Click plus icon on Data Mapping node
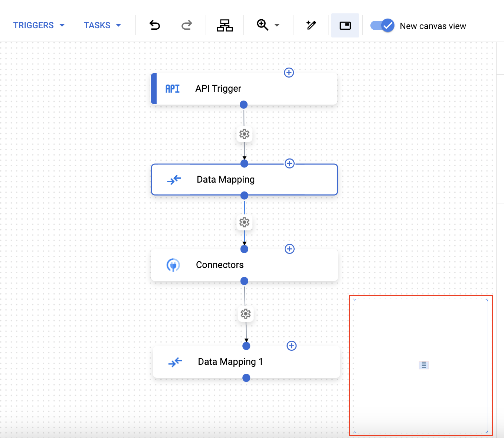 289,163
